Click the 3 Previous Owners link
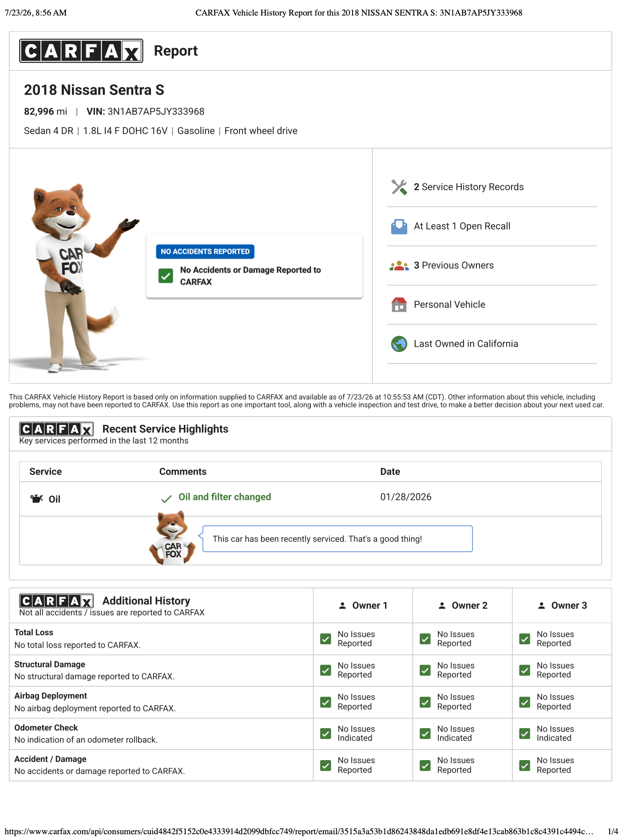Viewport: 635px width, 840px height. coord(453,265)
